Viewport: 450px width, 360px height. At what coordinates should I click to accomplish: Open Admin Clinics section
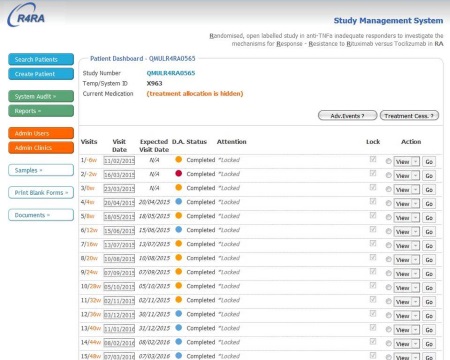pos(41,148)
